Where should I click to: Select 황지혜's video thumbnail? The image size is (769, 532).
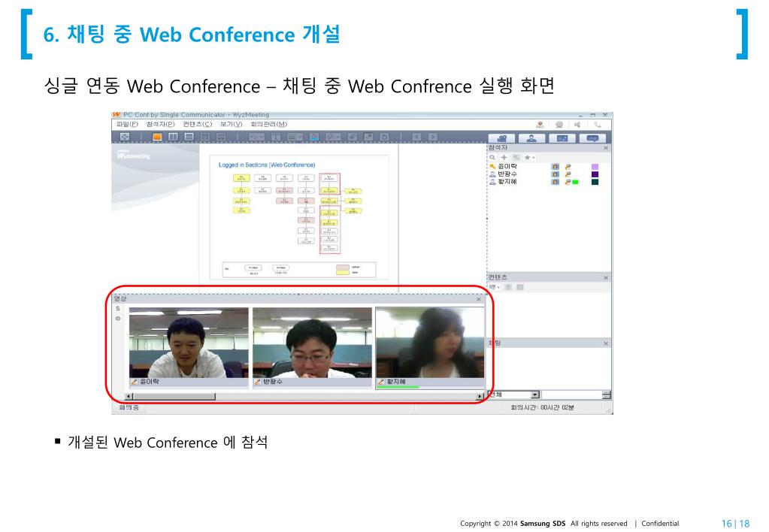pos(430,347)
